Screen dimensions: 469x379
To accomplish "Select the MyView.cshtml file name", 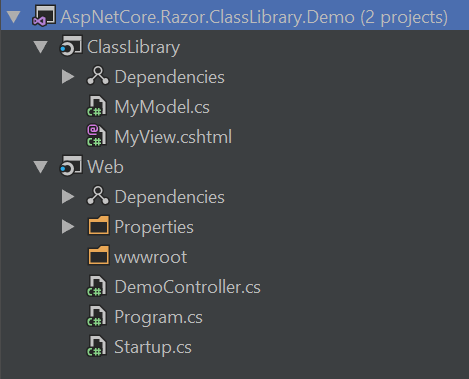I will coord(173,137).
